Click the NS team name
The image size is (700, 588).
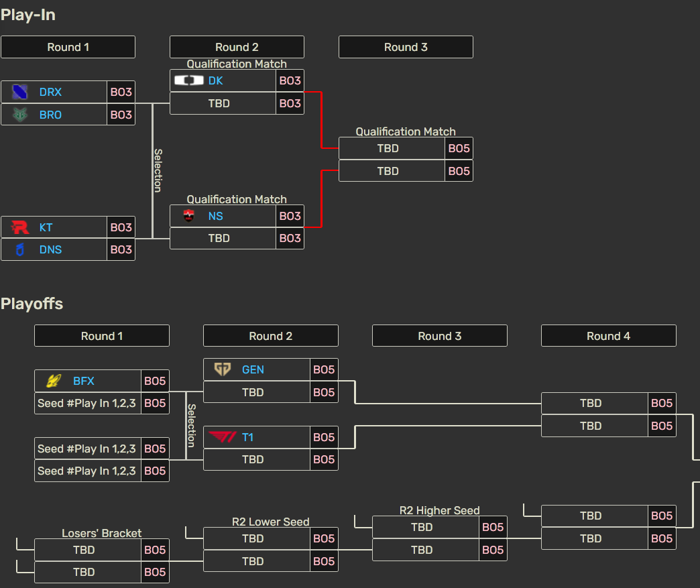coord(215,215)
